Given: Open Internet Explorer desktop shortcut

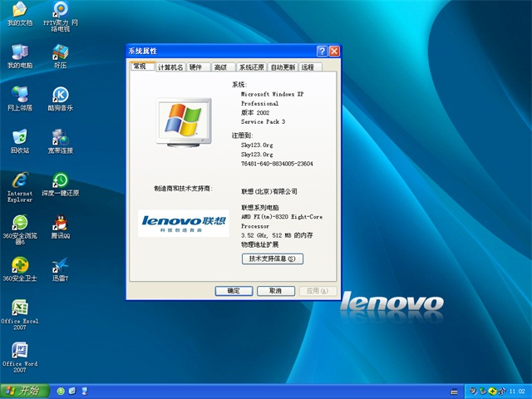Looking at the screenshot, I should pyautogui.click(x=20, y=181).
